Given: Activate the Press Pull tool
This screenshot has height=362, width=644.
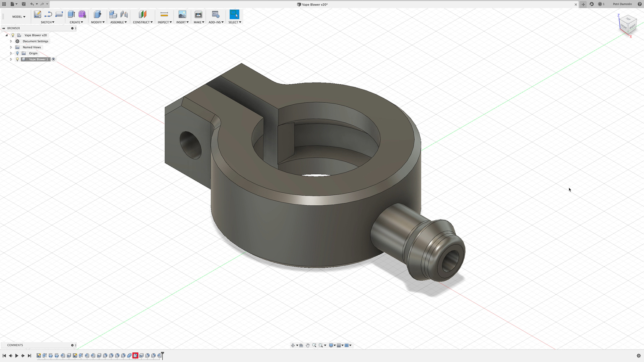Looking at the screenshot, I should pyautogui.click(x=98, y=15).
